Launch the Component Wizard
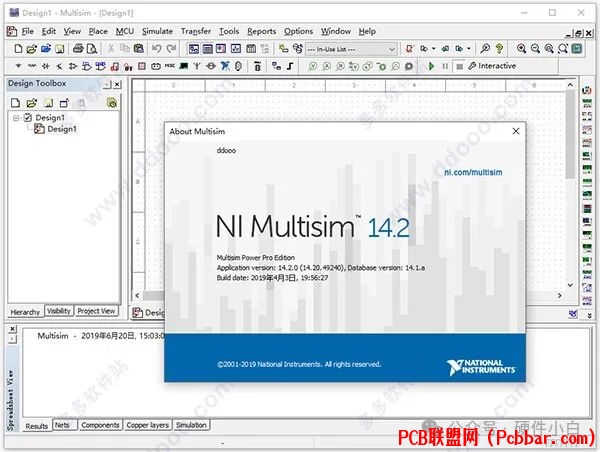 [284, 49]
